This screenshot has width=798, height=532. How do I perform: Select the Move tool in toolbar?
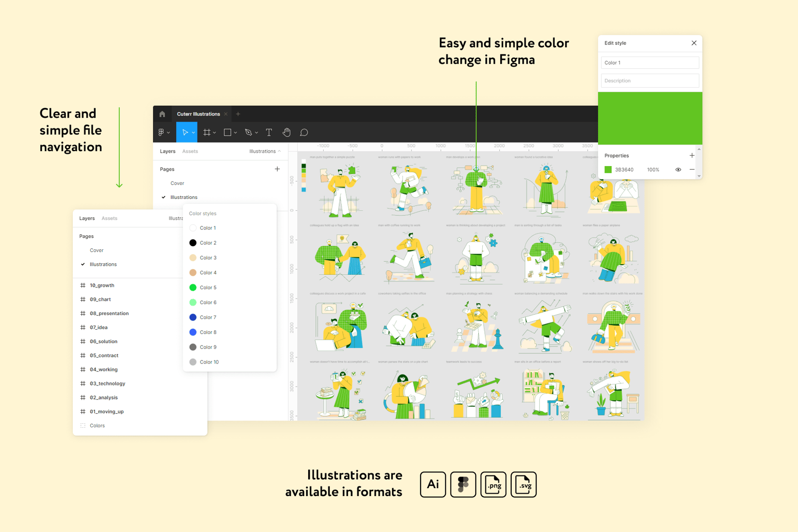[x=185, y=133]
